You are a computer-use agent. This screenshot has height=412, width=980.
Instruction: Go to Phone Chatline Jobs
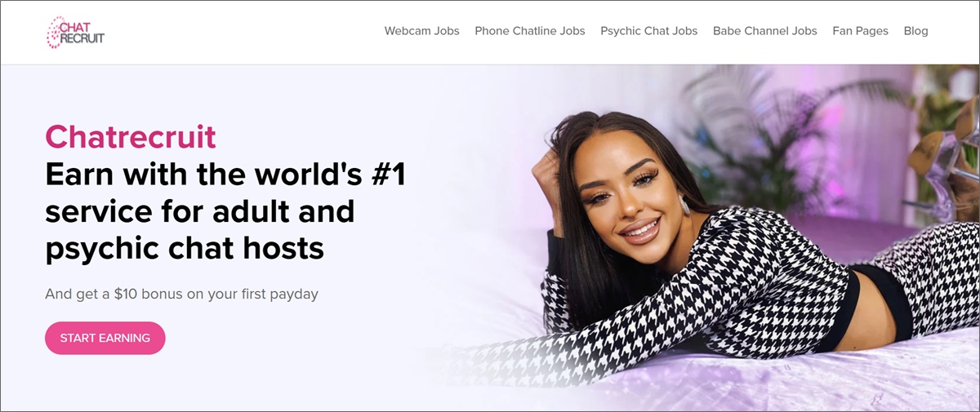[530, 31]
